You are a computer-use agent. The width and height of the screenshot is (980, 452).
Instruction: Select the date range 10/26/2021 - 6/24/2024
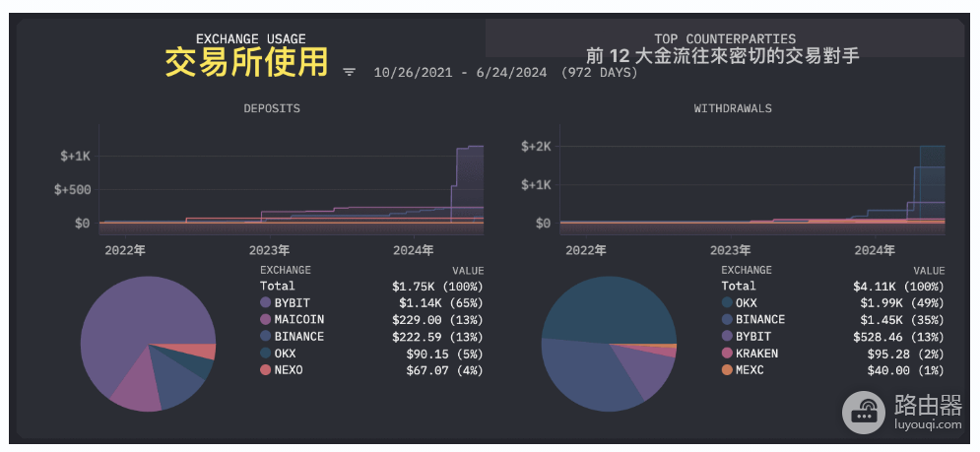460,73
